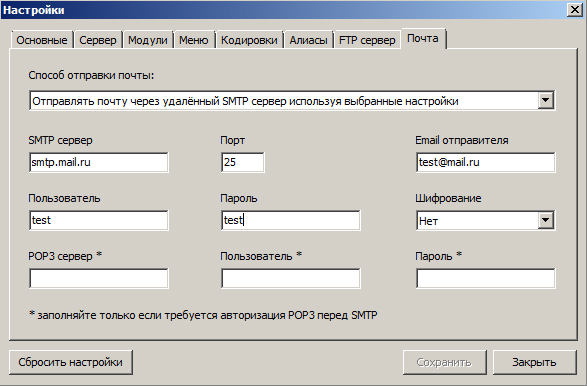
Task: Open the Кодировки tab
Action: point(249,40)
